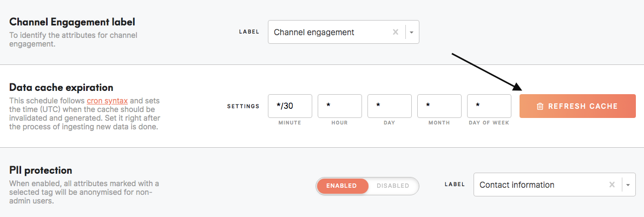Click the SETTINGS label text
The height and width of the screenshot is (217, 644).
point(244,107)
